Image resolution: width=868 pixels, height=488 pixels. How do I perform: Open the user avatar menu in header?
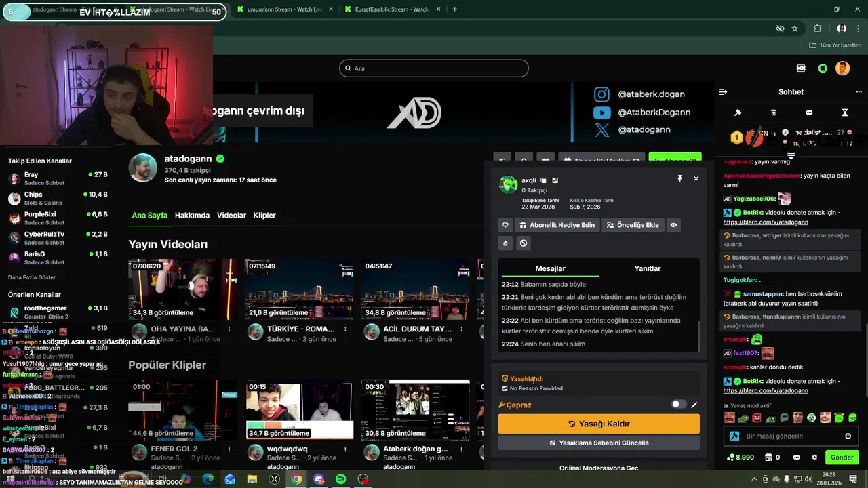pos(842,68)
